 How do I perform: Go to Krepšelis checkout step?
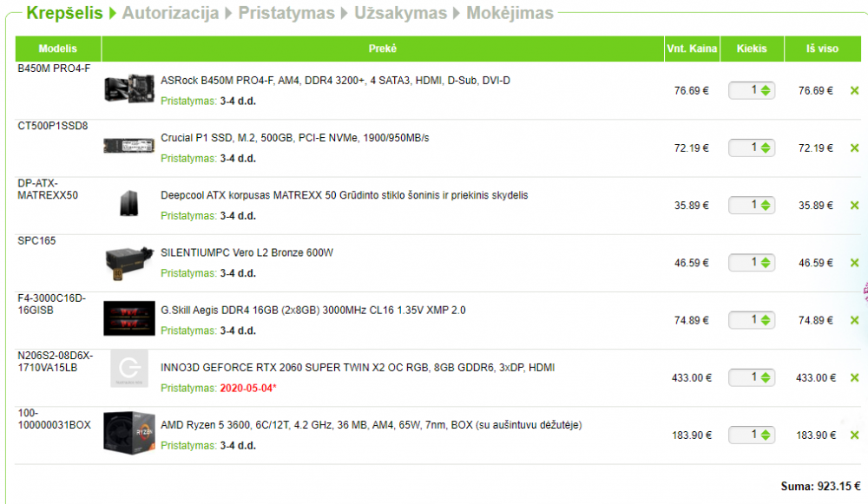pos(65,13)
